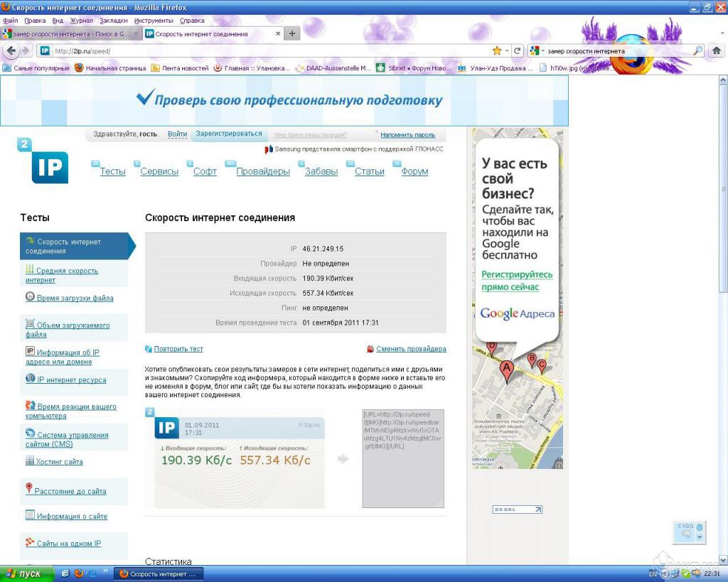Click the refresh icon next to Повторить тест
Image resolution: width=728 pixels, height=582 pixels.
pyautogui.click(x=149, y=349)
